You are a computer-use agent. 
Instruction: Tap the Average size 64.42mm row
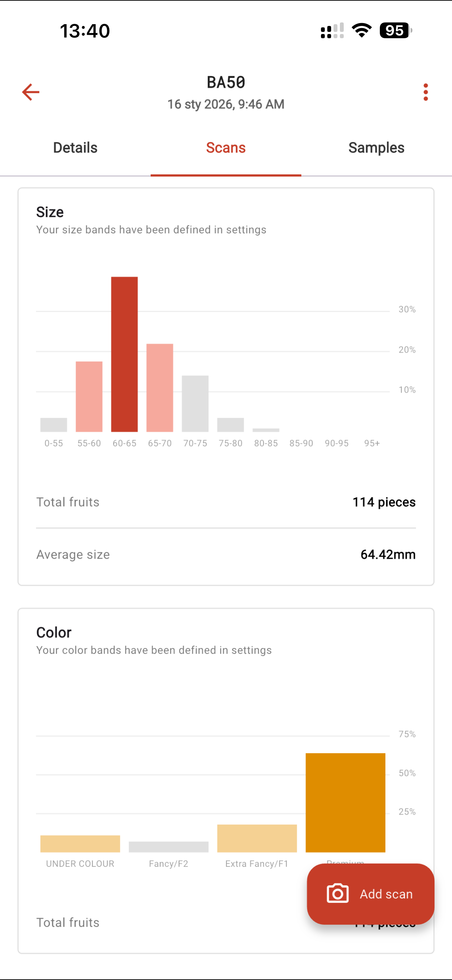[x=226, y=554]
